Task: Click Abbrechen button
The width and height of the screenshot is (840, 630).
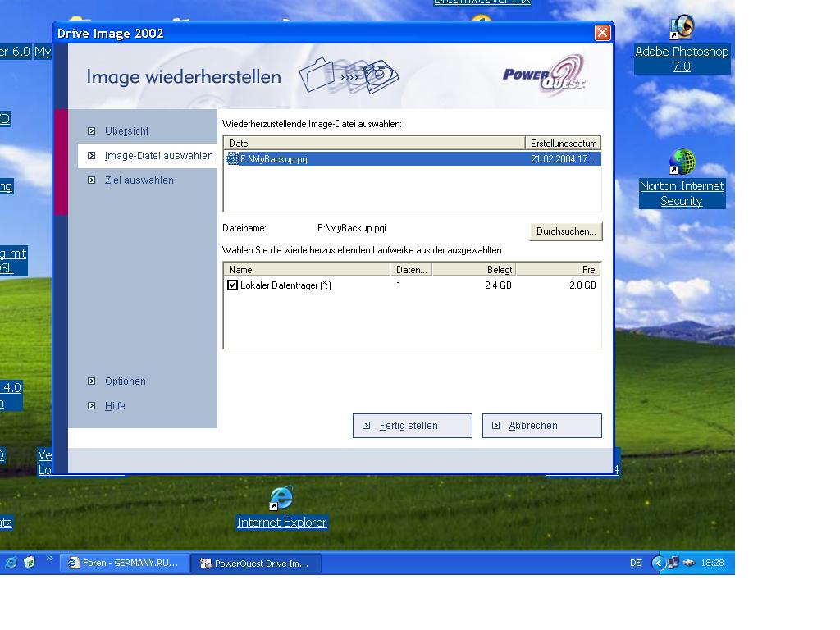Action: pos(542,426)
